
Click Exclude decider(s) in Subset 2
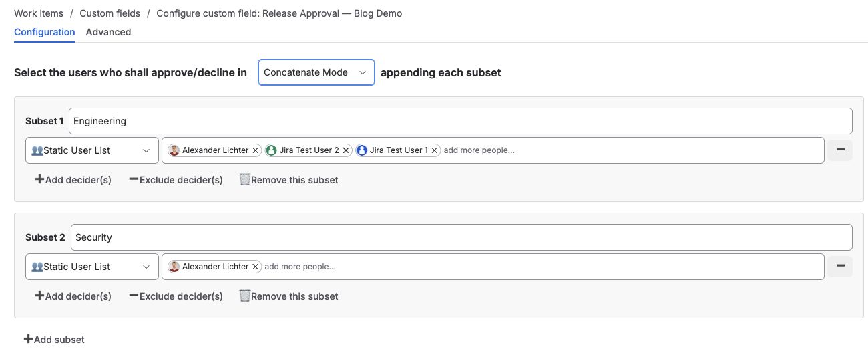[176, 296]
